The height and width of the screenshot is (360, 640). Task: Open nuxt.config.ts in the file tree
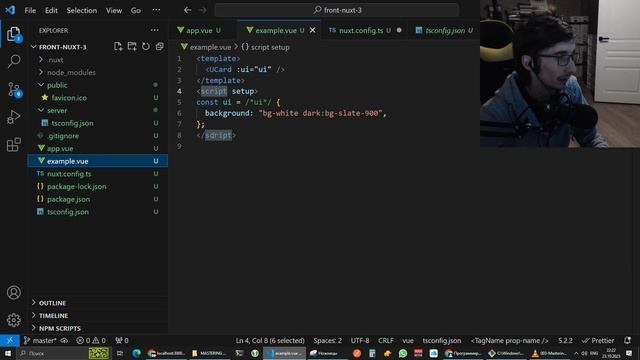click(69, 173)
